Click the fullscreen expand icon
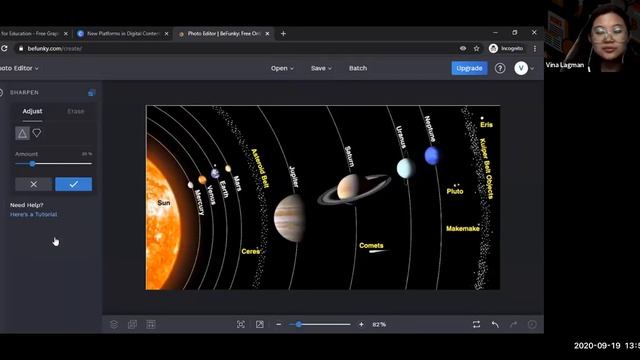 click(x=260, y=324)
